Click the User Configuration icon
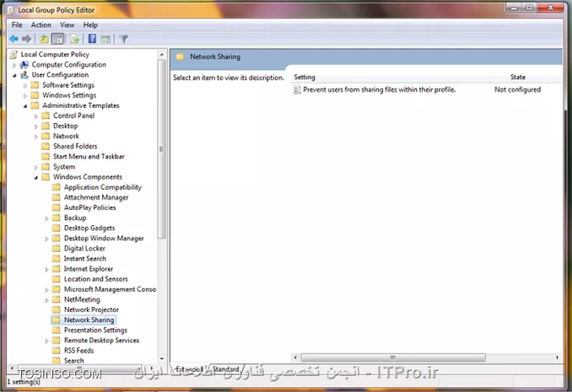572x392 pixels. click(x=24, y=75)
